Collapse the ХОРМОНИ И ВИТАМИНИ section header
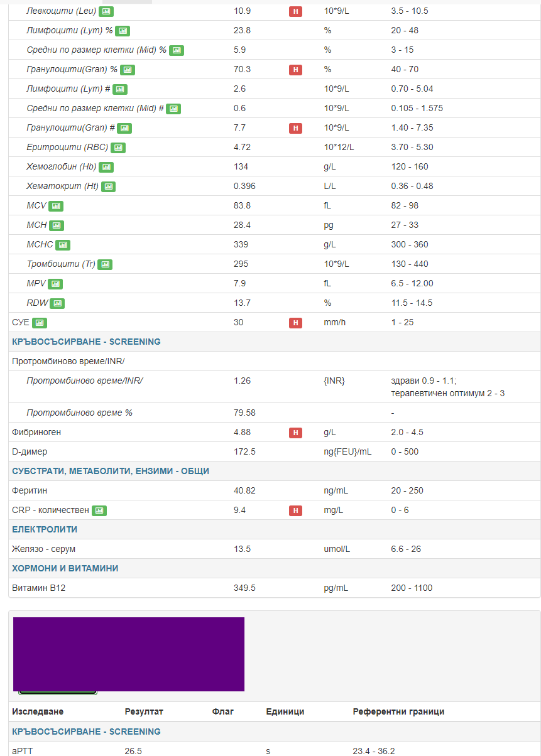Viewport: 541px width, 756px height. [x=65, y=568]
